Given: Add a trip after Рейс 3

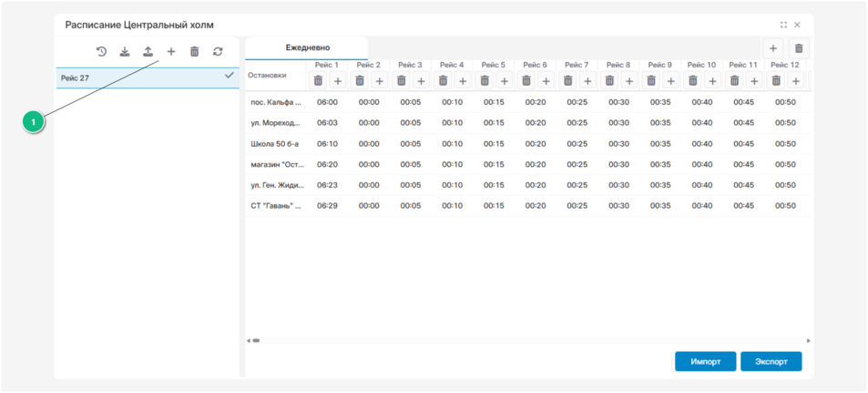Looking at the screenshot, I should click(421, 81).
